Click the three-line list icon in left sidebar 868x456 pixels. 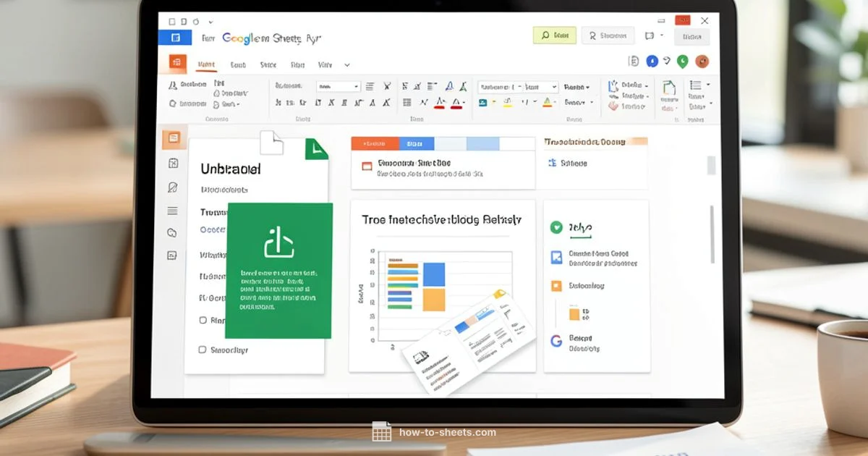[172, 211]
